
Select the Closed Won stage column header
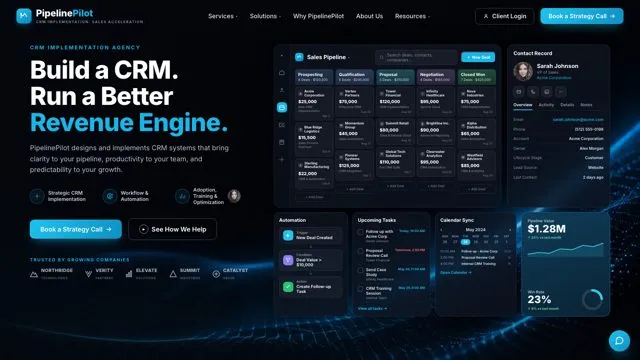coord(476,77)
